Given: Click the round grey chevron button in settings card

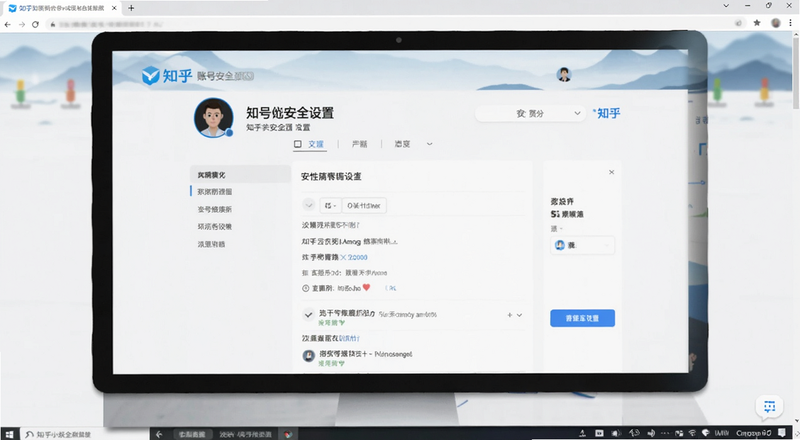Looking at the screenshot, I should 309,205.
